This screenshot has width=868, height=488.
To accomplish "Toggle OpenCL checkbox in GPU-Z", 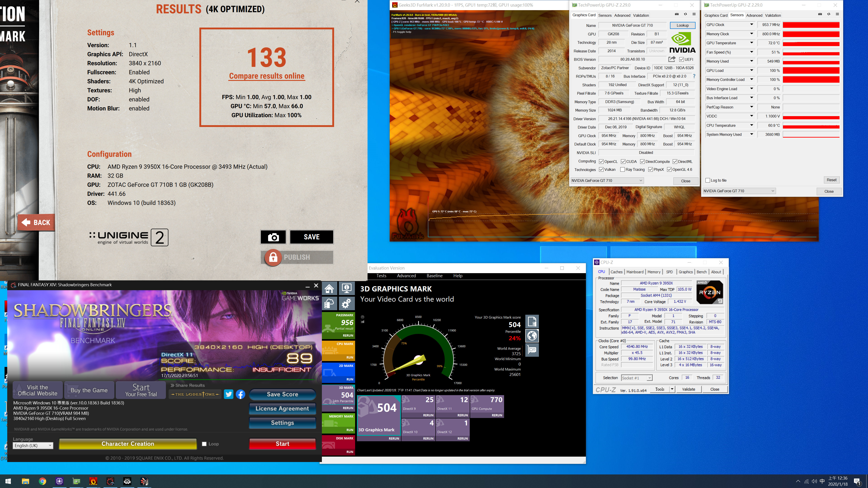I will (x=601, y=162).
